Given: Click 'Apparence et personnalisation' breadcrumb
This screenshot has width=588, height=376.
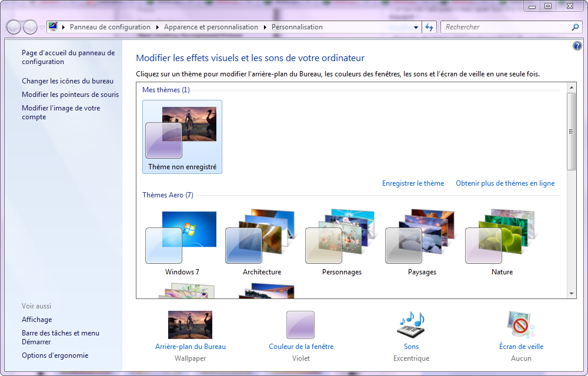Looking at the screenshot, I should tap(211, 27).
